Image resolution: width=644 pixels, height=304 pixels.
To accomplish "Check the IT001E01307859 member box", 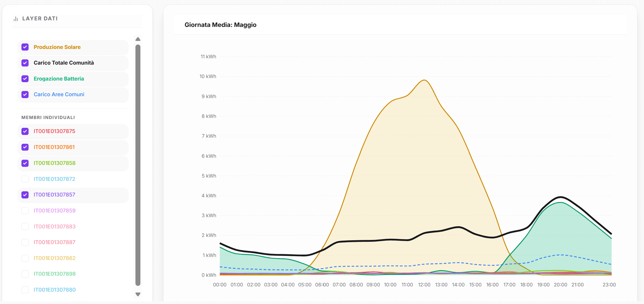I will click(25, 211).
